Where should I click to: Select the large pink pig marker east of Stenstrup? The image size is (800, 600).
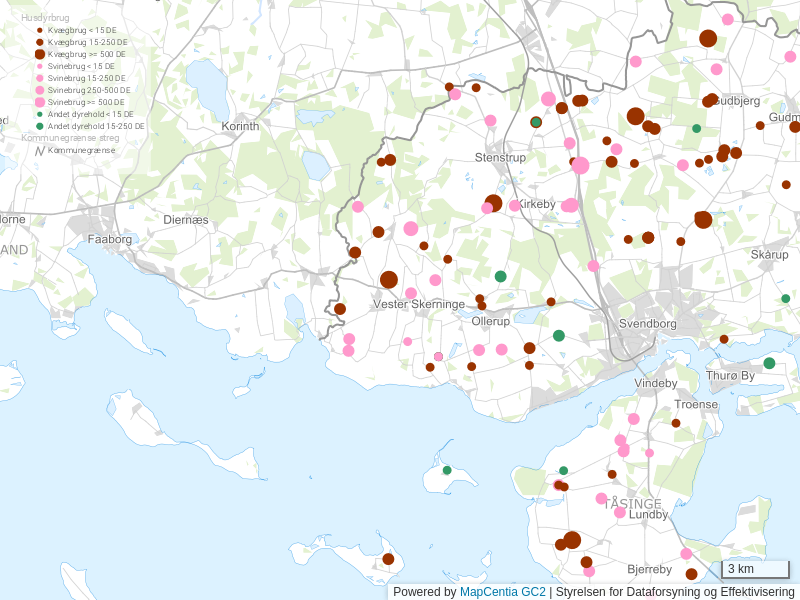pos(580,165)
